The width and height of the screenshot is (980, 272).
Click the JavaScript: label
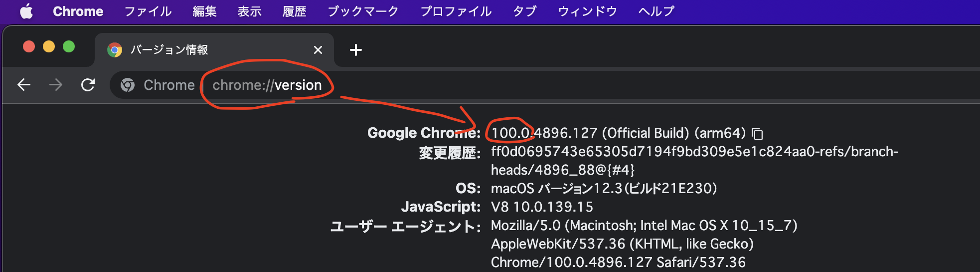(441, 207)
